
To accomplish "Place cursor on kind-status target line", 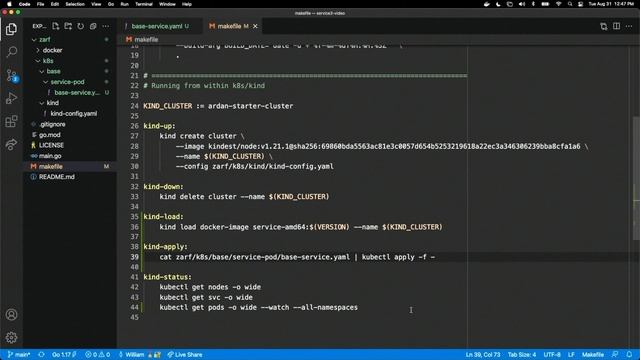I will 167,277.
